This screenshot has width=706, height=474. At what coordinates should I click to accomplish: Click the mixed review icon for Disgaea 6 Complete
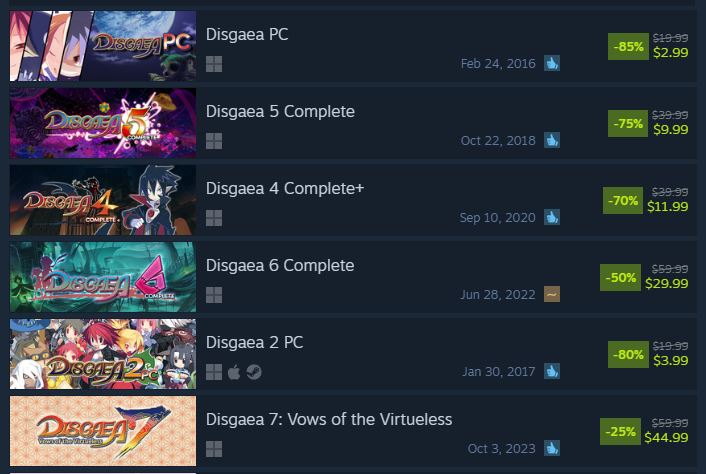552,294
